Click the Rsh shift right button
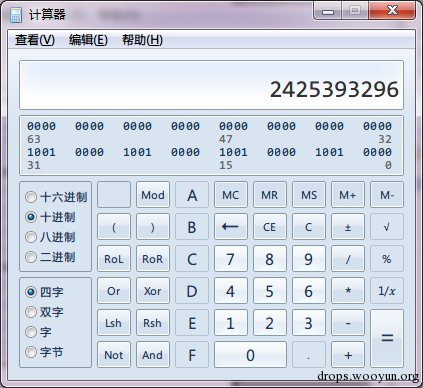Viewport: 423px width, 388px height. tap(153, 323)
